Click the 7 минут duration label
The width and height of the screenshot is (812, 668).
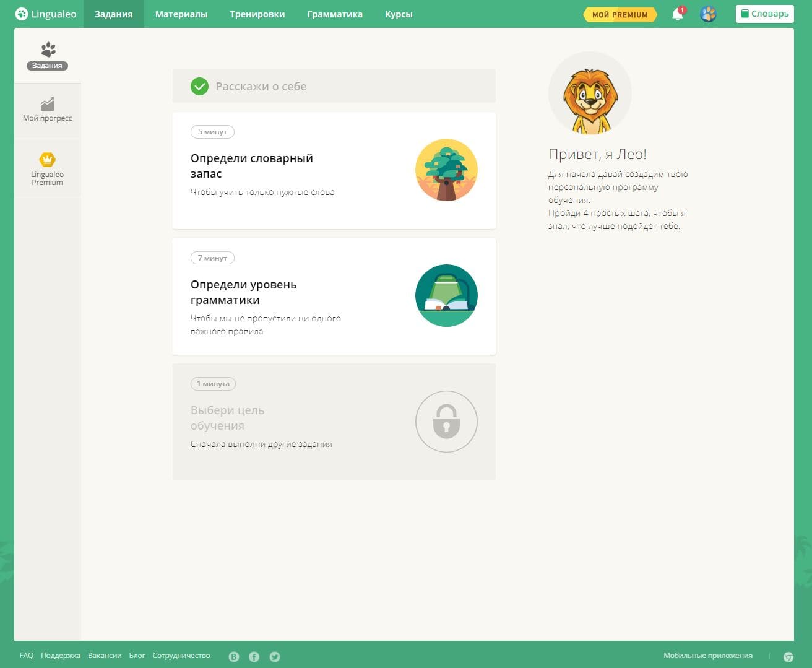[212, 258]
